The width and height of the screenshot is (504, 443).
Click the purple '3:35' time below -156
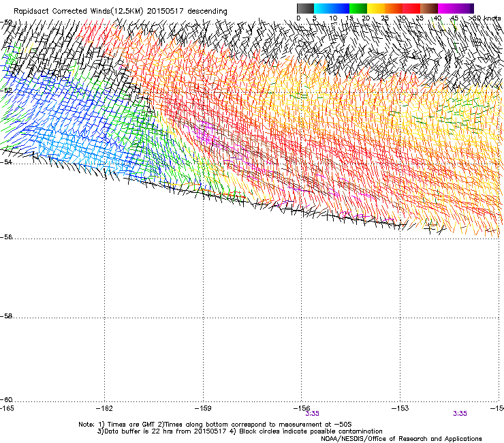tap(312, 414)
